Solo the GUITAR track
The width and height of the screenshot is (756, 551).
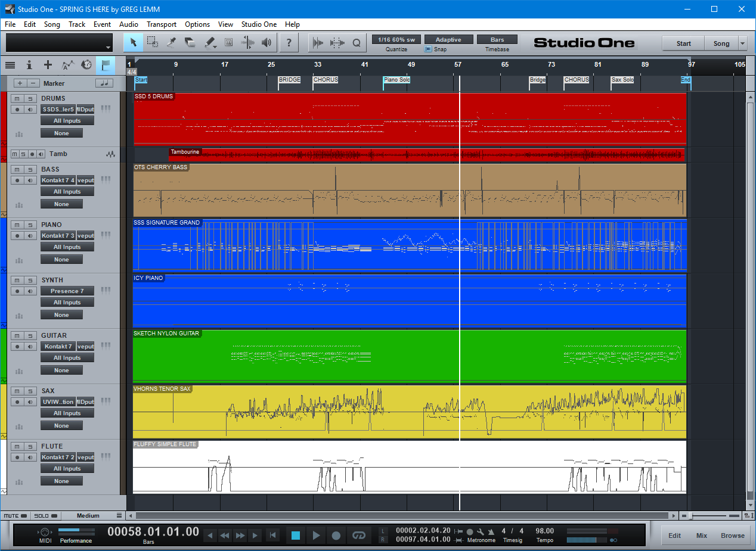[x=29, y=335]
